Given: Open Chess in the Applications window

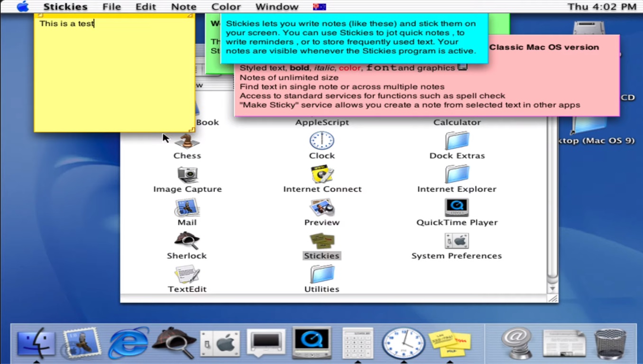Looking at the screenshot, I should tap(187, 141).
